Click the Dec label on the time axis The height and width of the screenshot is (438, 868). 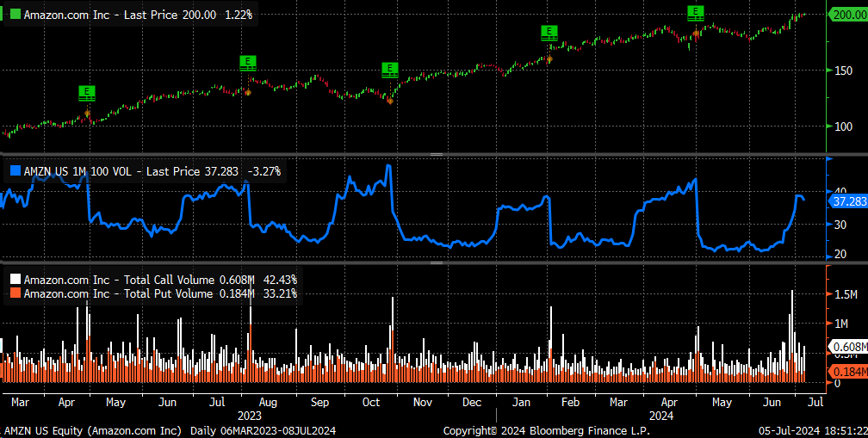[472, 402]
